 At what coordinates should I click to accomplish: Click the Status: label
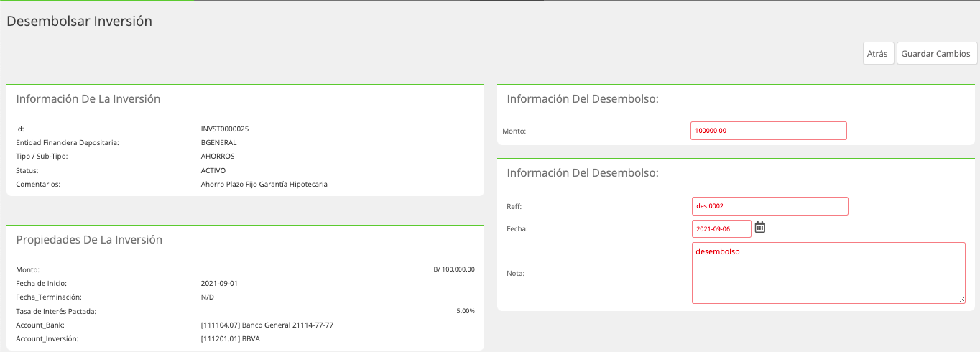(x=27, y=171)
